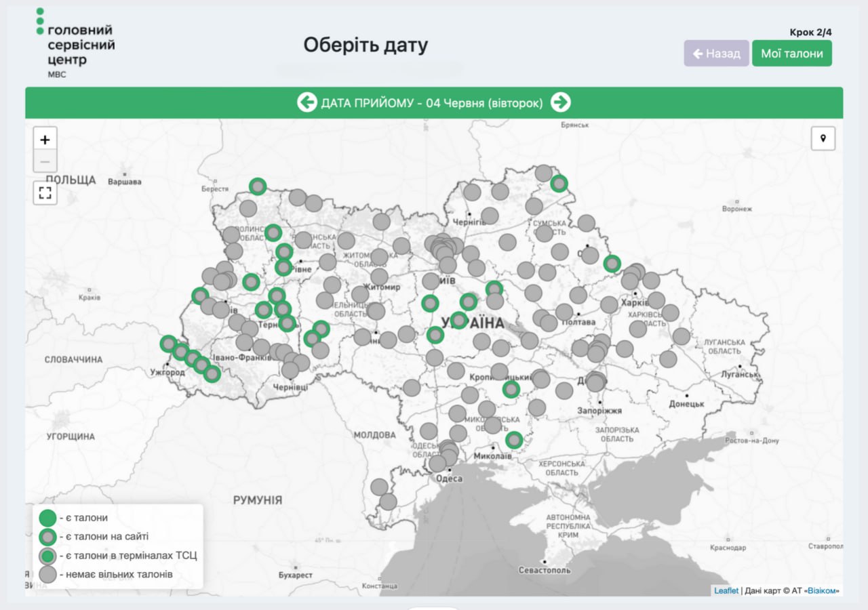Viewport: 868px width, 610px height.
Task: Click the Головний сервісний центр МВС logo
Action: pyautogui.click(x=75, y=44)
